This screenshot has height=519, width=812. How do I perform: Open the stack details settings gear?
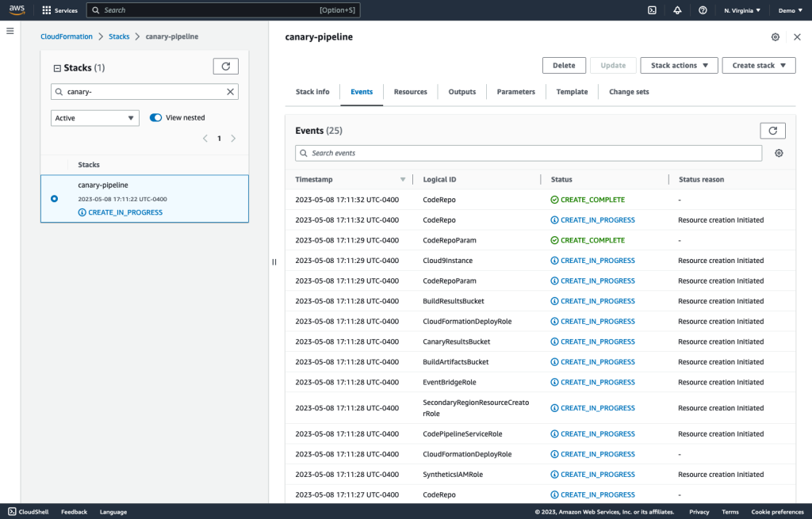pos(776,36)
